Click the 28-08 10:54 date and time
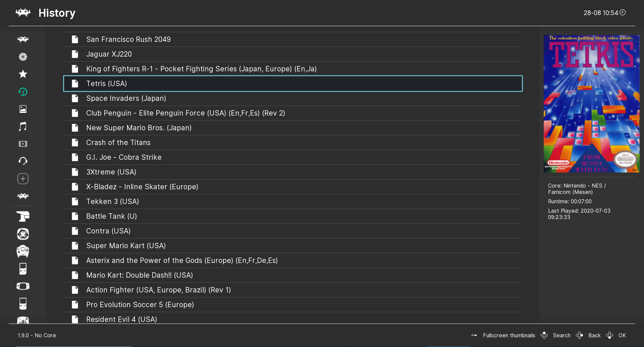Viewport: 644px width, 347px height. click(601, 13)
